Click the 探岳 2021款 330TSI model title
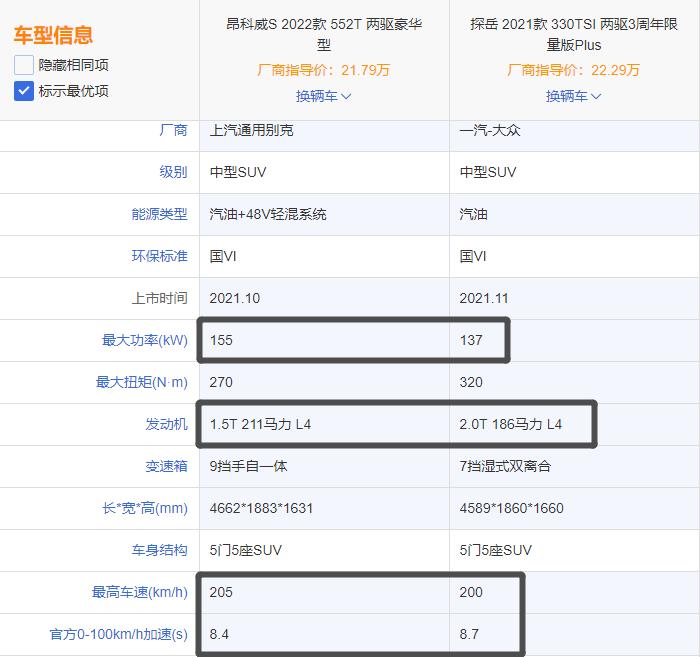700x657 pixels. pyautogui.click(x=574, y=34)
